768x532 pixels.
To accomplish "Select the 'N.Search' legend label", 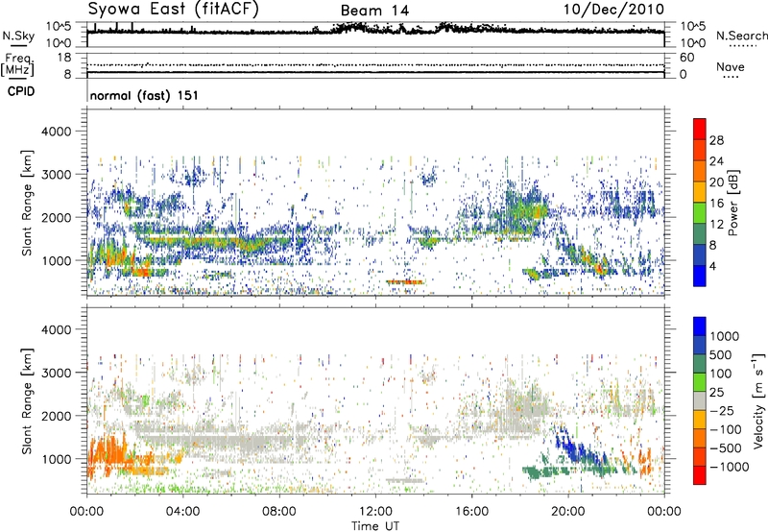I will click(x=742, y=36).
